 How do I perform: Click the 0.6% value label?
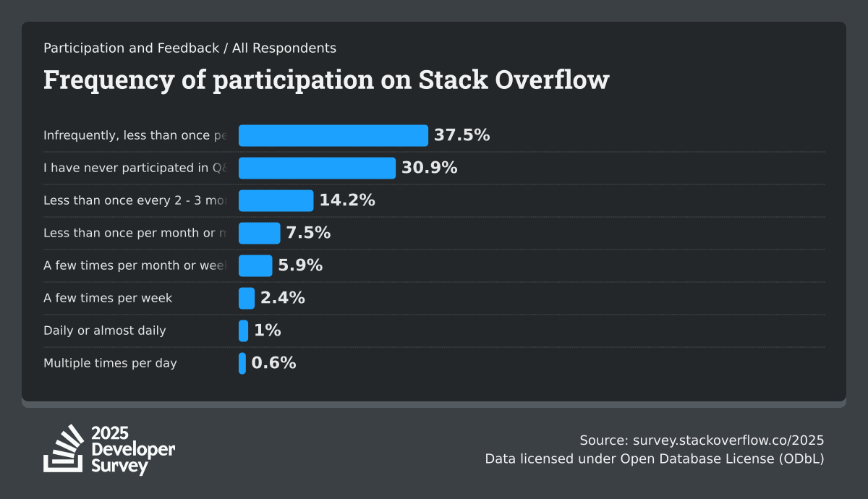(x=273, y=363)
